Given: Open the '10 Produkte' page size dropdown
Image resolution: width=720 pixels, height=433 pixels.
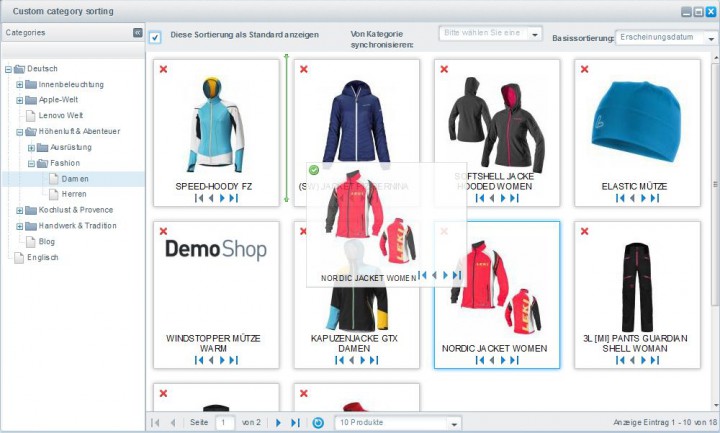Looking at the screenshot, I should pos(454,423).
